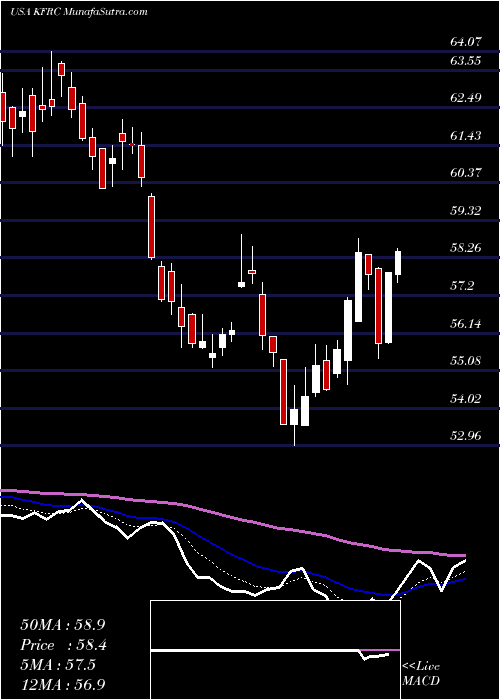Click the 62.49 price label

pos(466,98)
